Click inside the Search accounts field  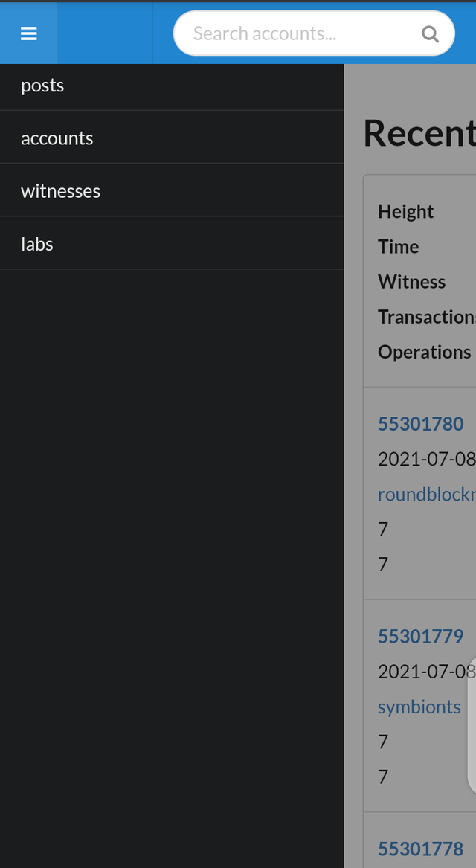pyautogui.click(x=297, y=33)
